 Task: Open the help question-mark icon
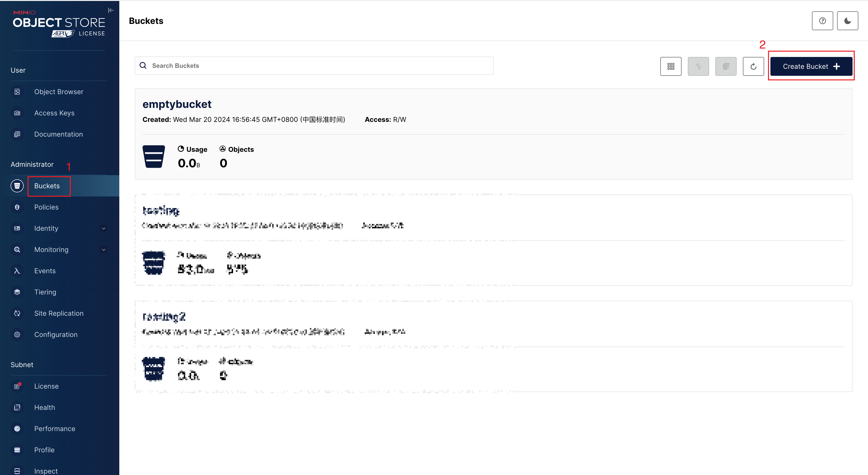(x=822, y=21)
